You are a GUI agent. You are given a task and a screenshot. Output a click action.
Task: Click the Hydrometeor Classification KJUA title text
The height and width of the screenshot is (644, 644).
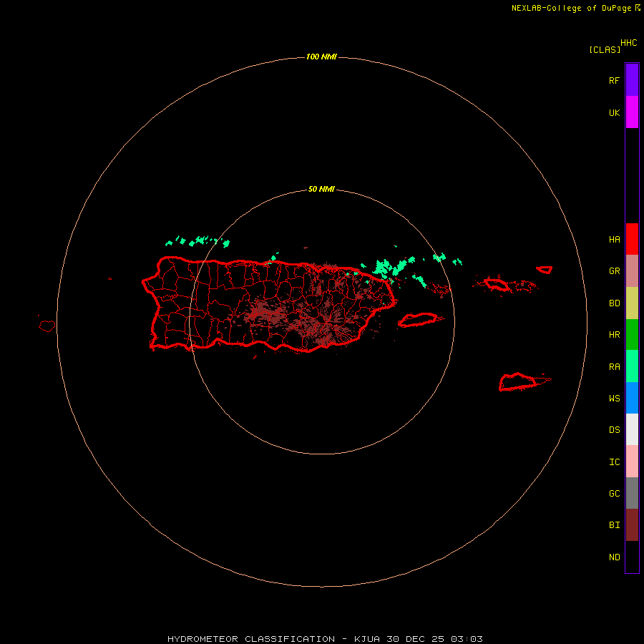tap(325, 639)
